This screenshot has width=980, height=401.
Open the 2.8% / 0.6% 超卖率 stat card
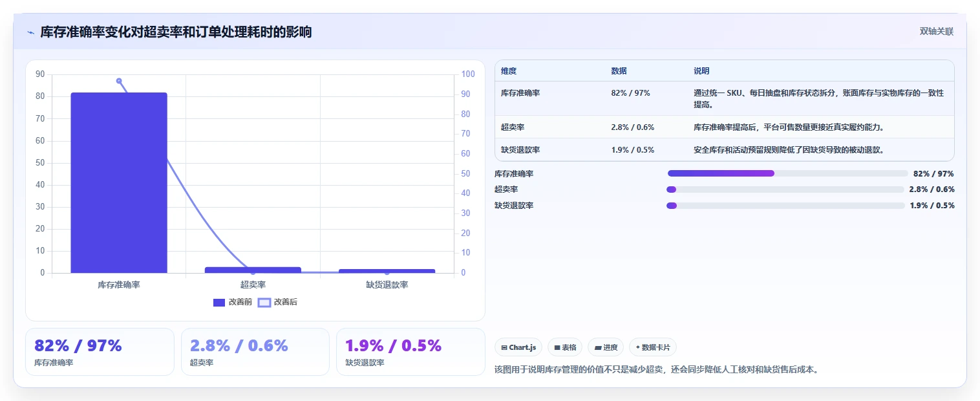pyautogui.click(x=255, y=352)
